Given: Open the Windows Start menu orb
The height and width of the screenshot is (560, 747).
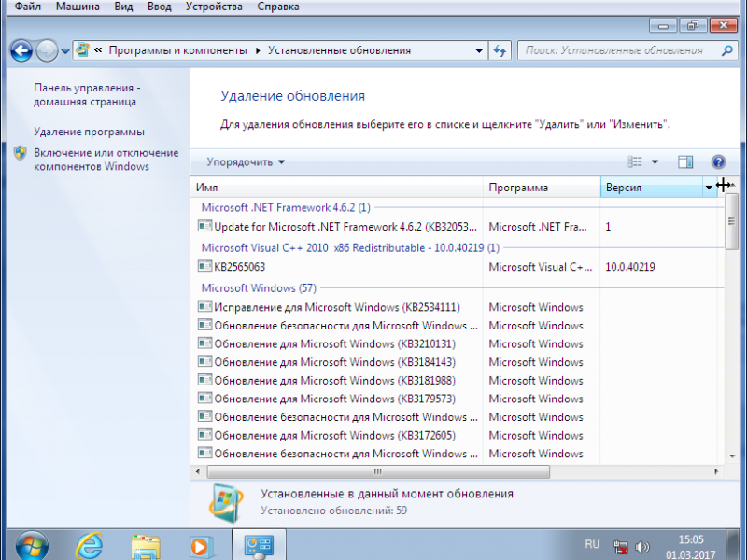Looking at the screenshot, I should point(32,546).
